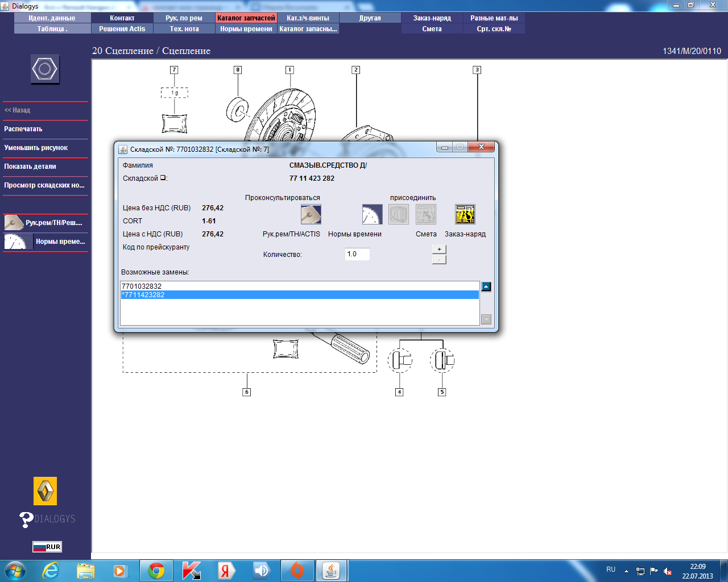Open the Разные мат-лы tab
The image size is (728, 582).
(494, 18)
